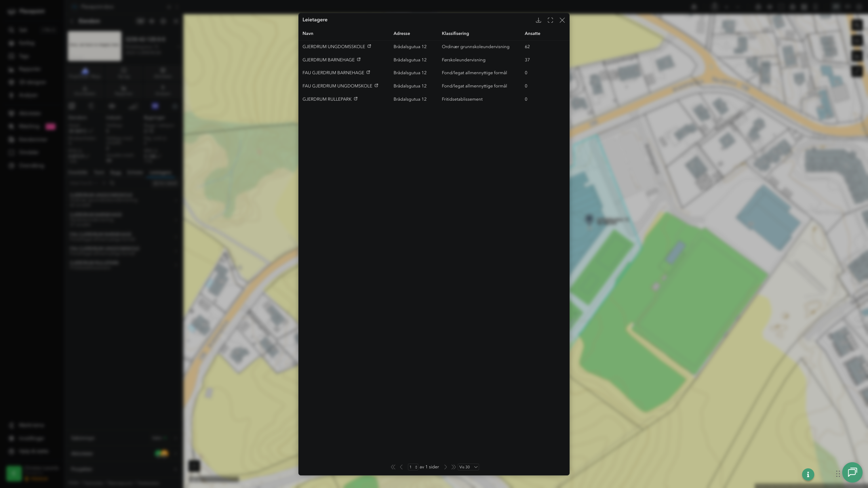Viewport: 868px width, 488px height.
Task: Select tenant name GJERDRUM UNGDOMSSKOLE
Action: pos(334,47)
